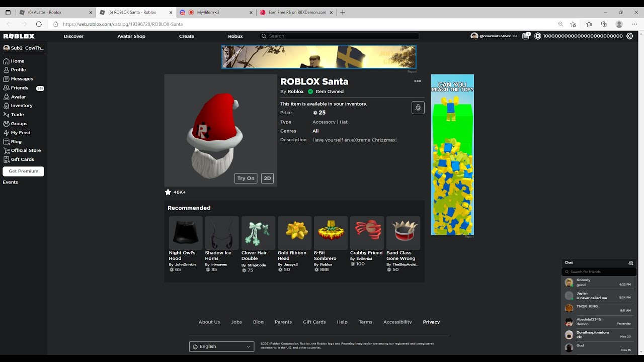Open Messages in the sidebar
This screenshot has width=644, height=362.
point(18,79)
